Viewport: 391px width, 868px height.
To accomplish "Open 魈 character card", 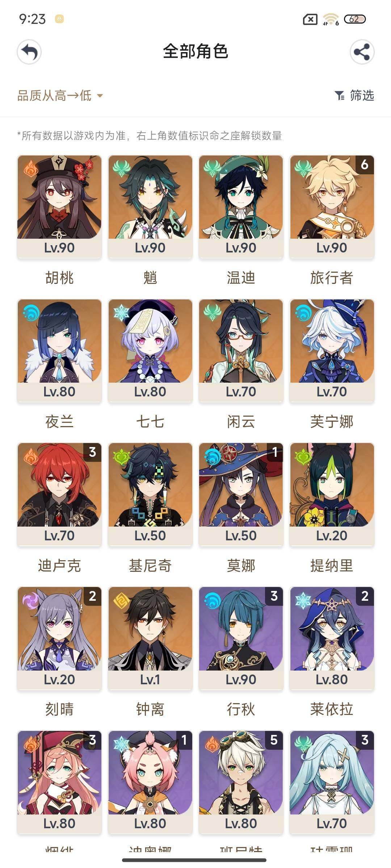I will point(150,207).
